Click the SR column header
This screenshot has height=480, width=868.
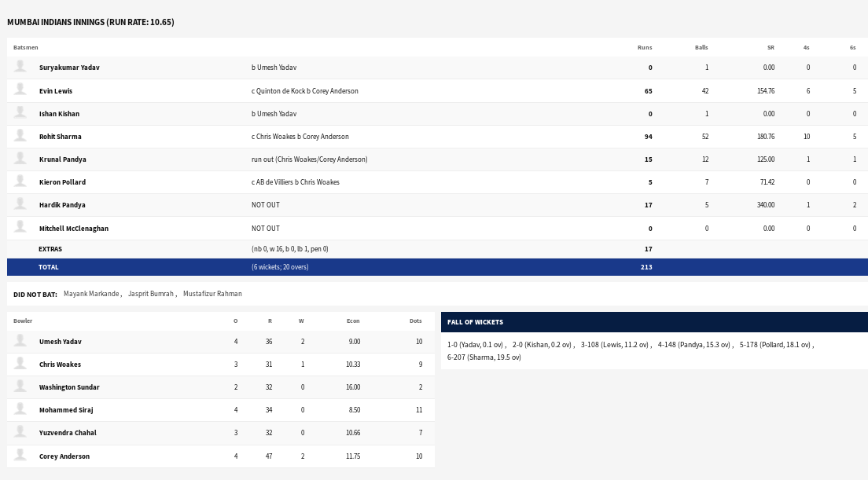771,48
